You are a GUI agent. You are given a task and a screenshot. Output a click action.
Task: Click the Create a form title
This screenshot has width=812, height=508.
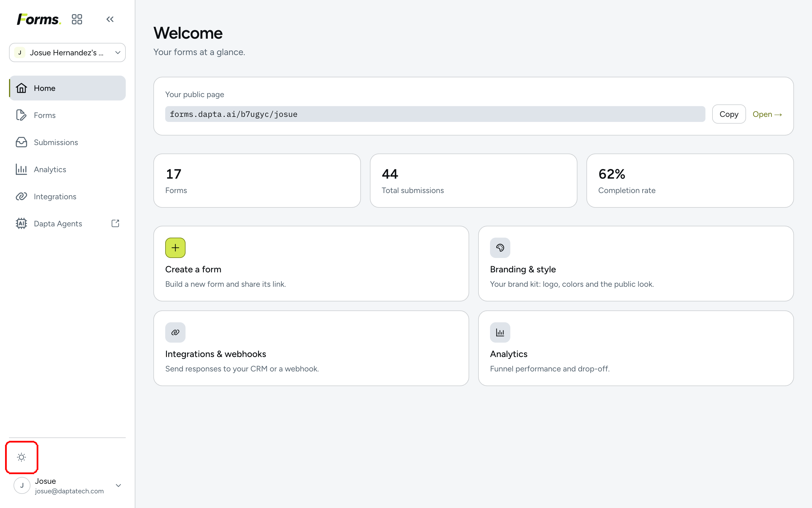click(193, 270)
